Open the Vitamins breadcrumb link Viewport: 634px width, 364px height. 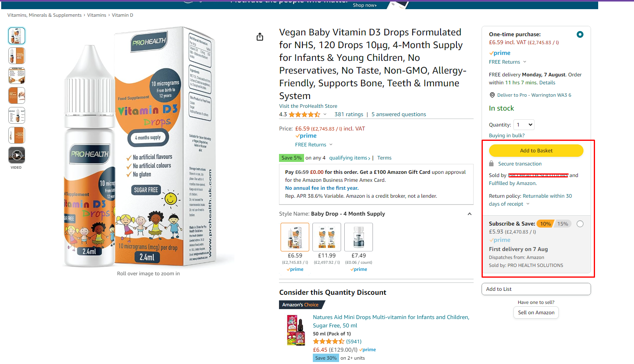[97, 15]
